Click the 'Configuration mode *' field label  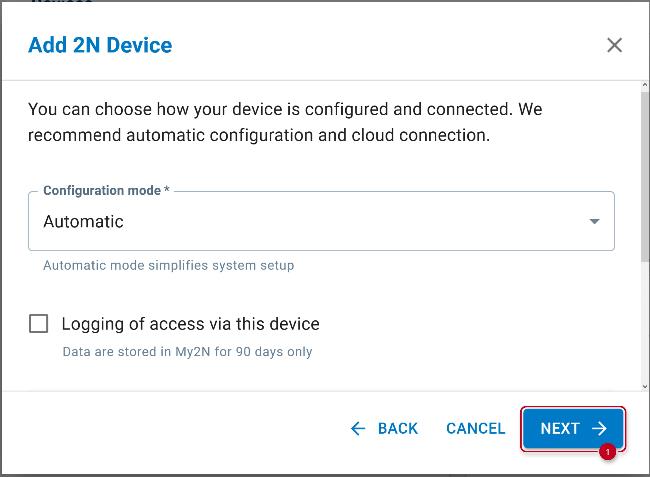106,191
